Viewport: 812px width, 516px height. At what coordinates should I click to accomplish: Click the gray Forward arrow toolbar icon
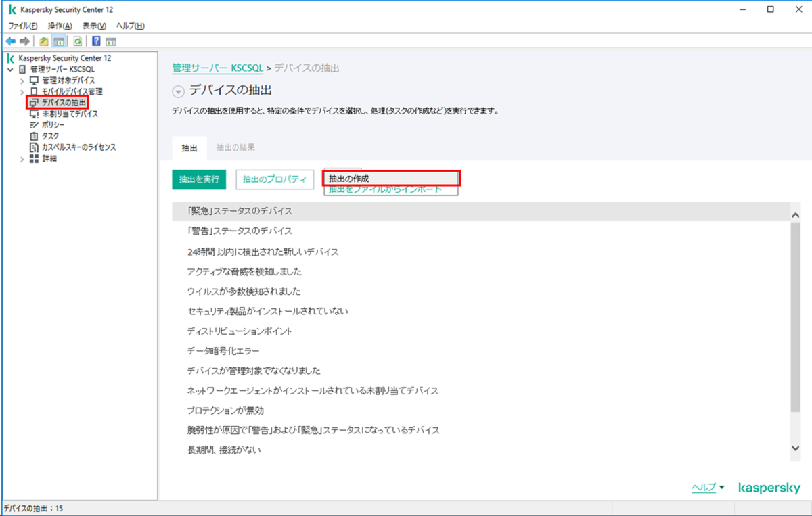point(24,41)
